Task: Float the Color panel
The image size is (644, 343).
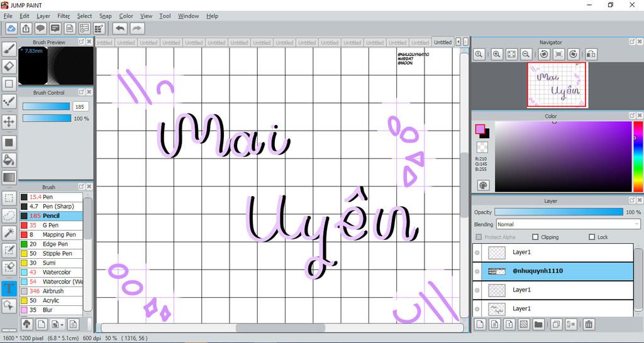Action: [x=631, y=116]
